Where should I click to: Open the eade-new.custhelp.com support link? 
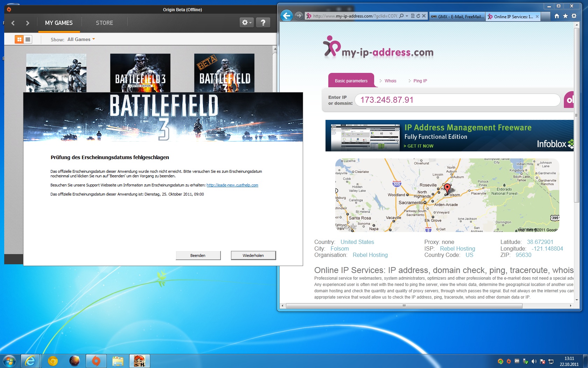(x=232, y=185)
